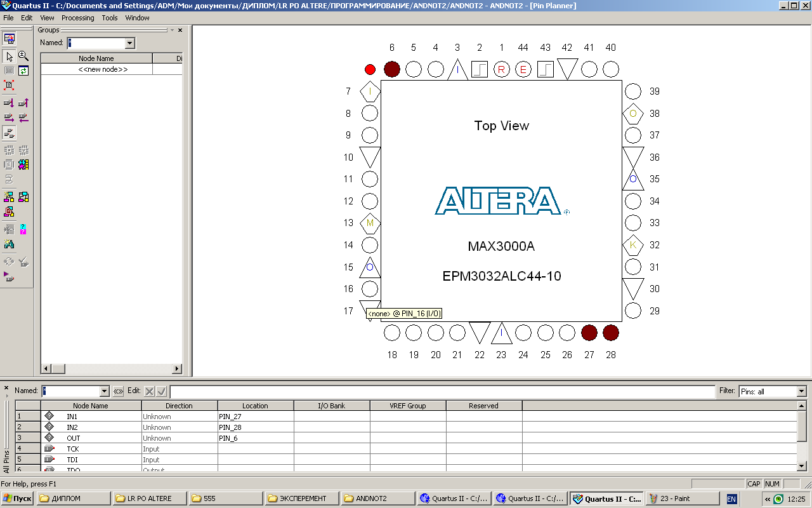Screen dimensions: 812x508
Task: Click the pin icon with downward purple arrow
Action: pyautogui.click(x=9, y=103)
